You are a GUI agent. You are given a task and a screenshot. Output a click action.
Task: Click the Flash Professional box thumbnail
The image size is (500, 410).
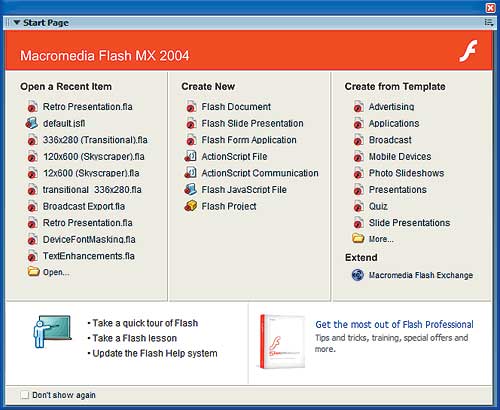point(282,342)
